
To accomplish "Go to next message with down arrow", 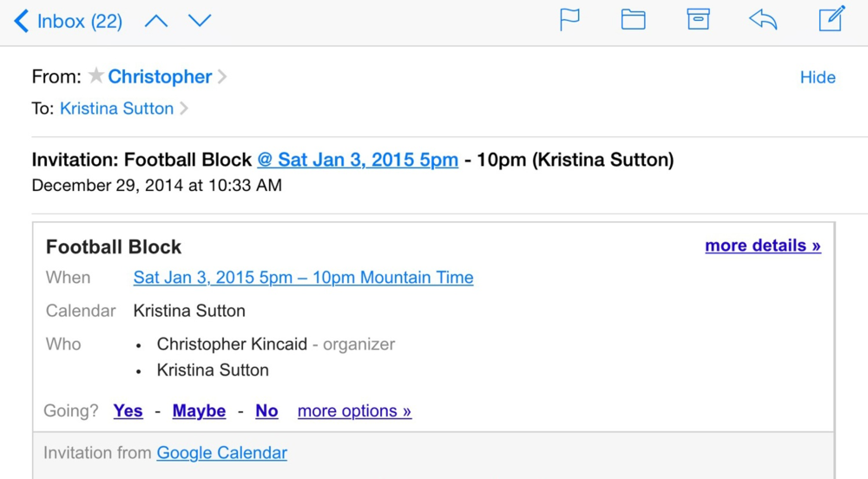I will 200,21.
